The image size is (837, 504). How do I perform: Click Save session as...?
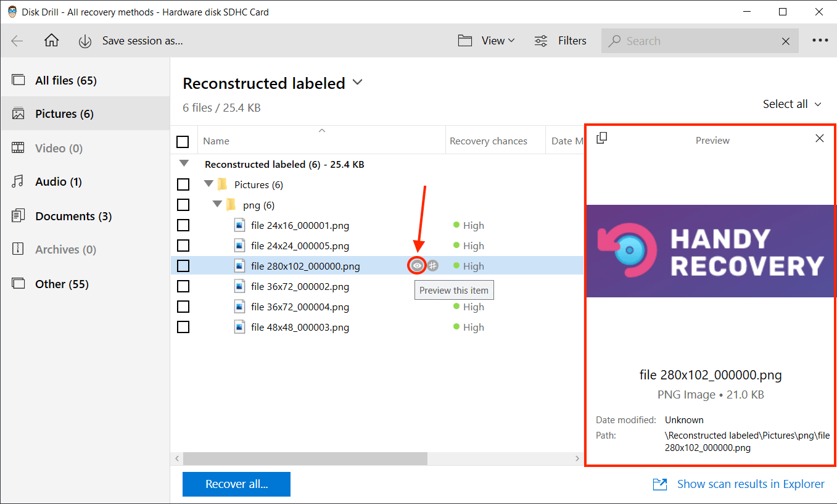(142, 41)
